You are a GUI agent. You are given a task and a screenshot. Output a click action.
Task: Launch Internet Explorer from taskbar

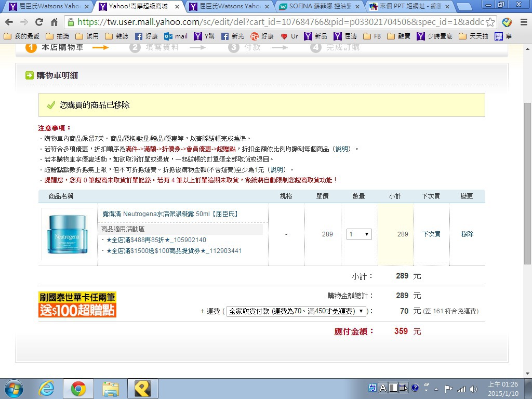(46, 389)
